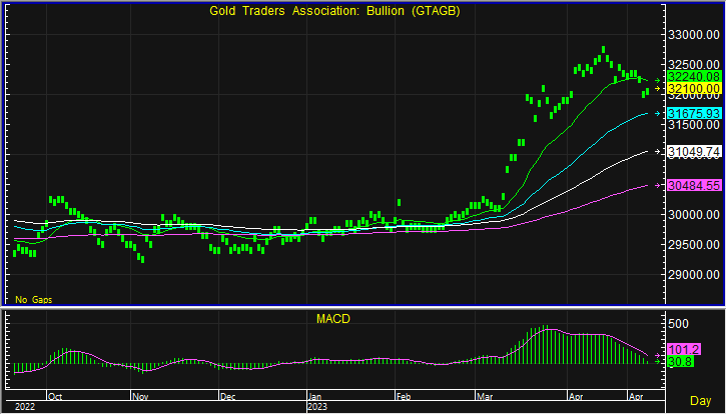The height and width of the screenshot is (415, 727).
Task: Click the Nov month marker on time axis
Action: pyautogui.click(x=140, y=397)
